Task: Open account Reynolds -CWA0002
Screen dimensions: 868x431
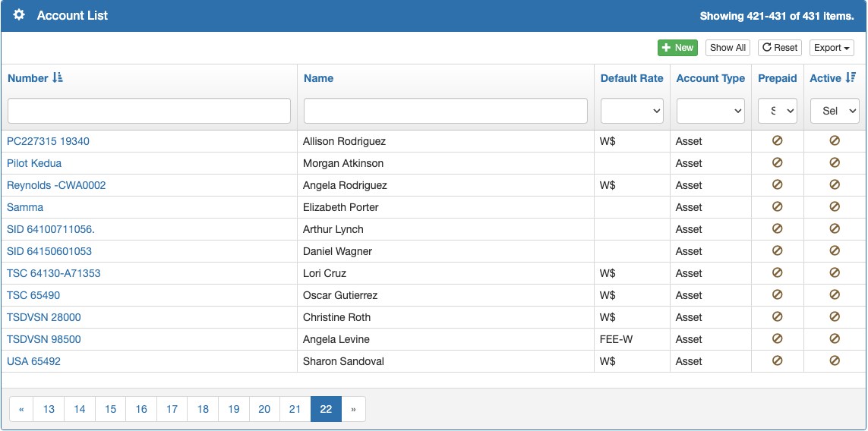Action: point(56,185)
